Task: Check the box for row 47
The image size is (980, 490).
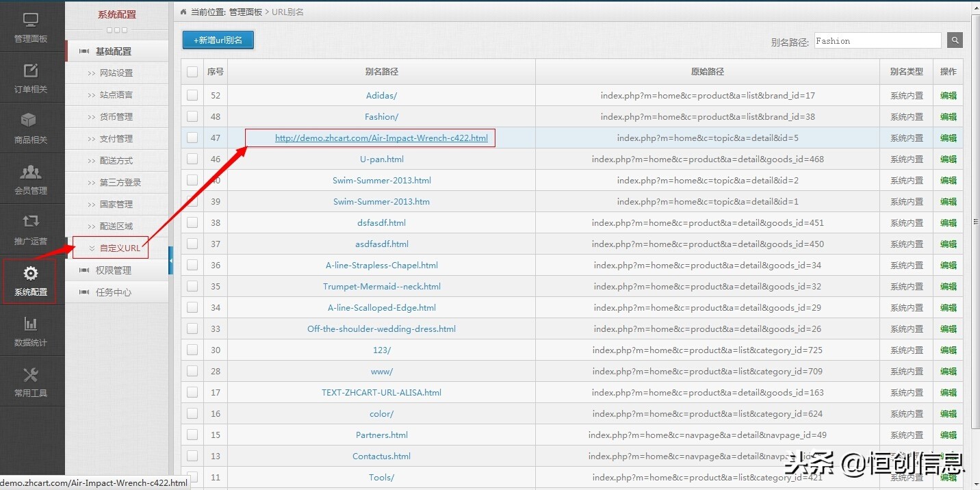Action: pos(192,138)
